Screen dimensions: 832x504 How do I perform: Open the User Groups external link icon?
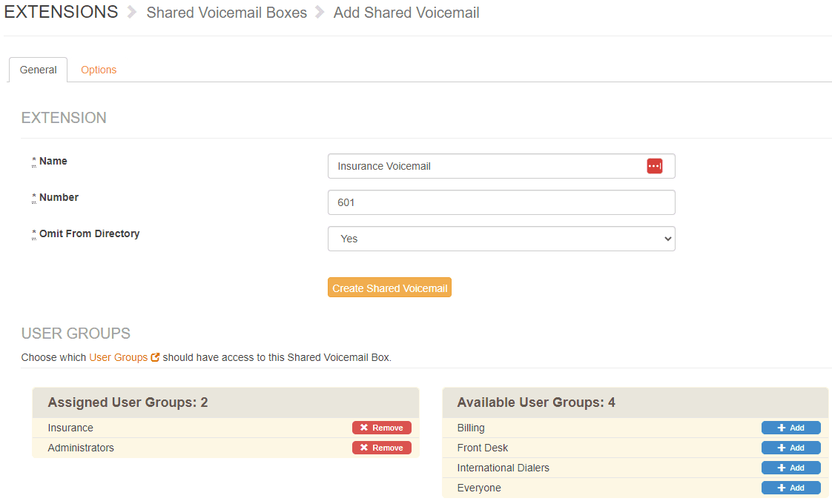pyautogui.click(x=155, y=357)
